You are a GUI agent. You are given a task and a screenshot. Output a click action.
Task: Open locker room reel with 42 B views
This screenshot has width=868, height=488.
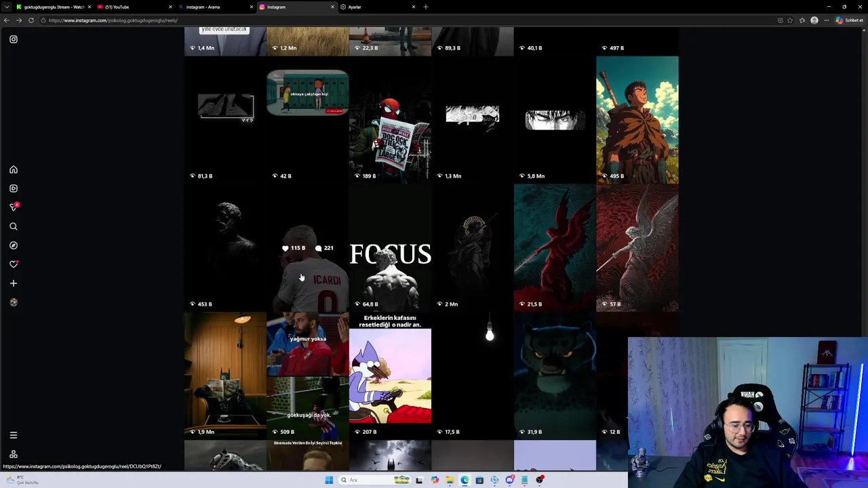(308, 120)
